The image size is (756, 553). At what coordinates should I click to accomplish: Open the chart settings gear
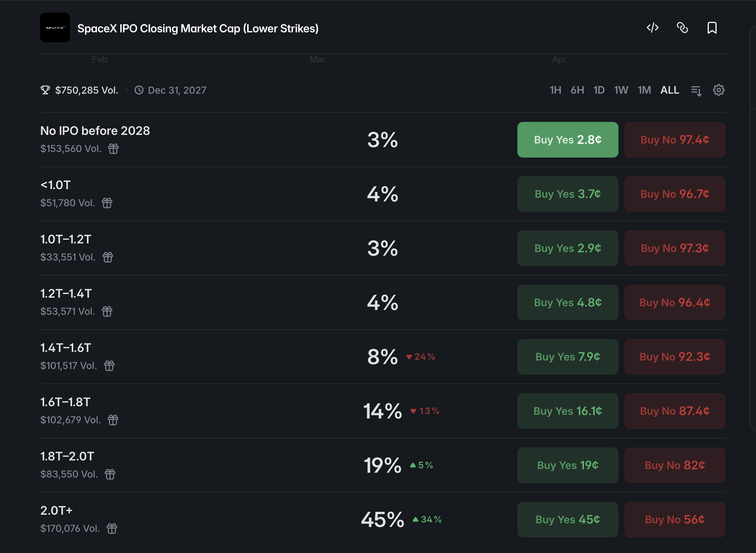pyautogui.click(x=719, y=90)
